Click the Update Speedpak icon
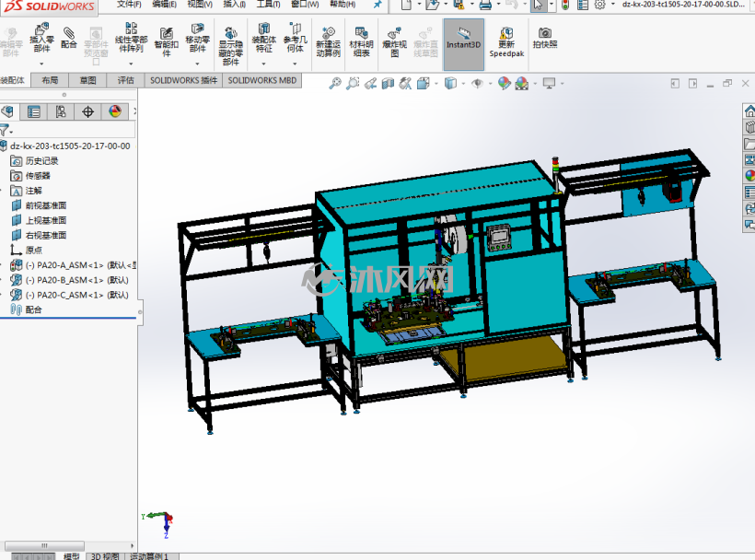The image size is (755, 560). coord(506,41)
